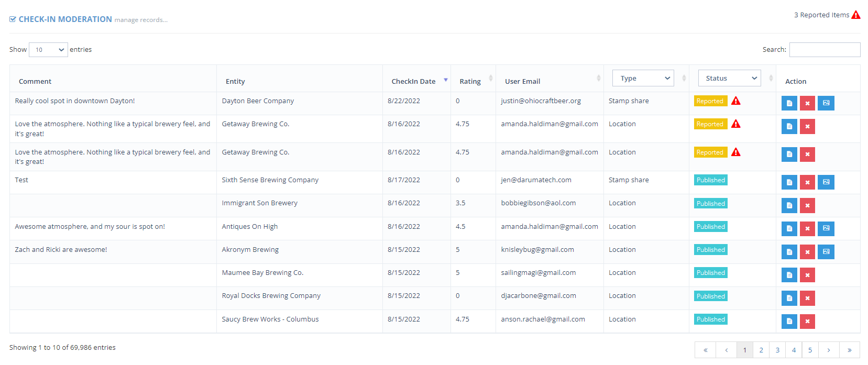868x365 pixels.
Task: Click 'Showing 1 to 10 of 69,986 entries' text
Action: tap(62, 347)
